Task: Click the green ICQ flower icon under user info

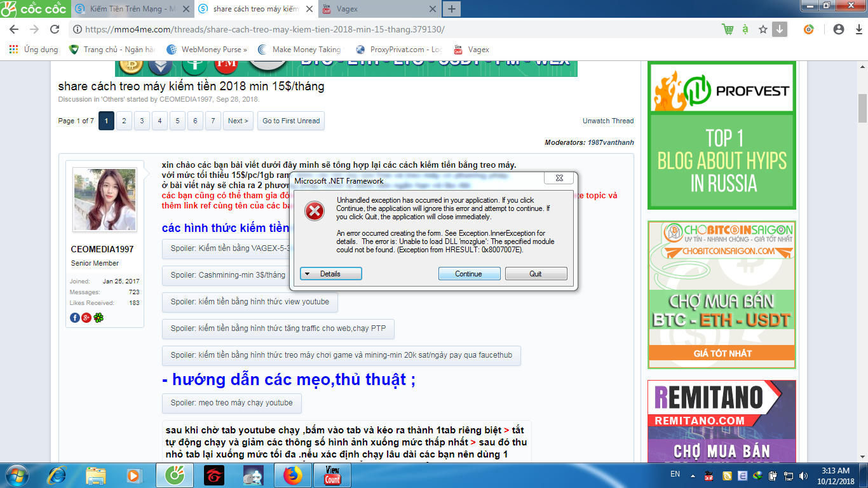Action: (98, 318)
